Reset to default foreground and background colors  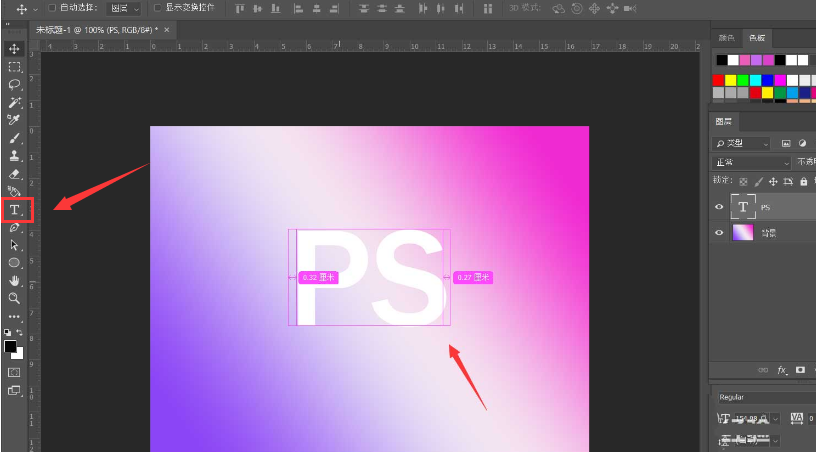coord(7,332)
